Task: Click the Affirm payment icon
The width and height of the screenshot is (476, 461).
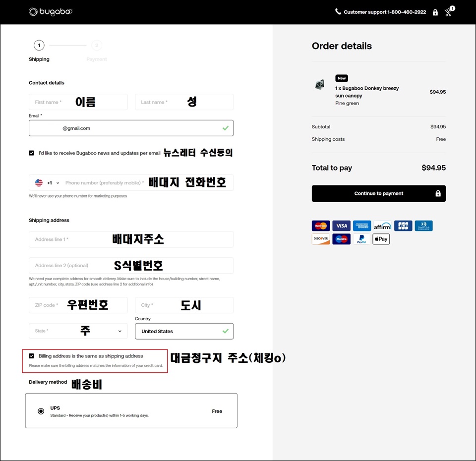Action: 382,226
